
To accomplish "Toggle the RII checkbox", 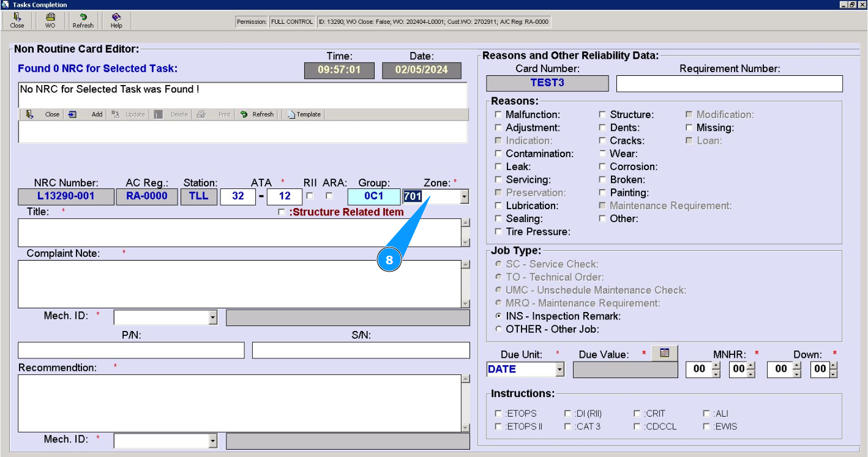I will point(310,196).
